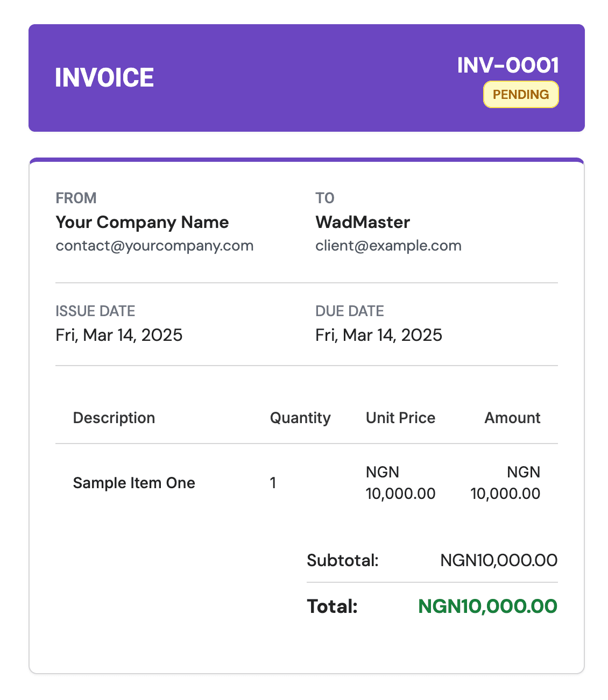Open client@example.com email address

[388, 246]
